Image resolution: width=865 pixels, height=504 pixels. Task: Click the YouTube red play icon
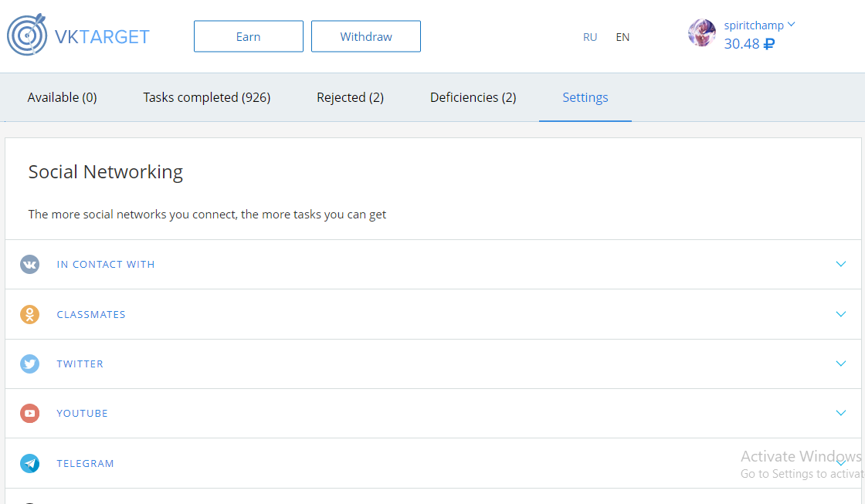click(30, 413)
